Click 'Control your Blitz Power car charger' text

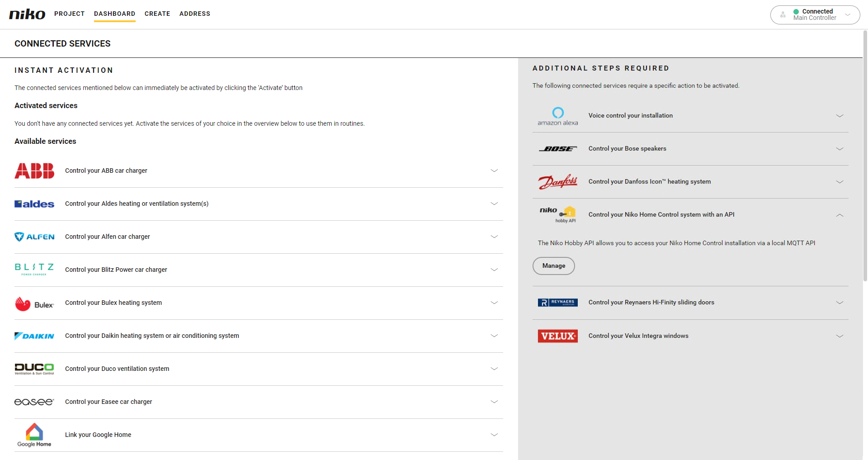tap(116, 270)
